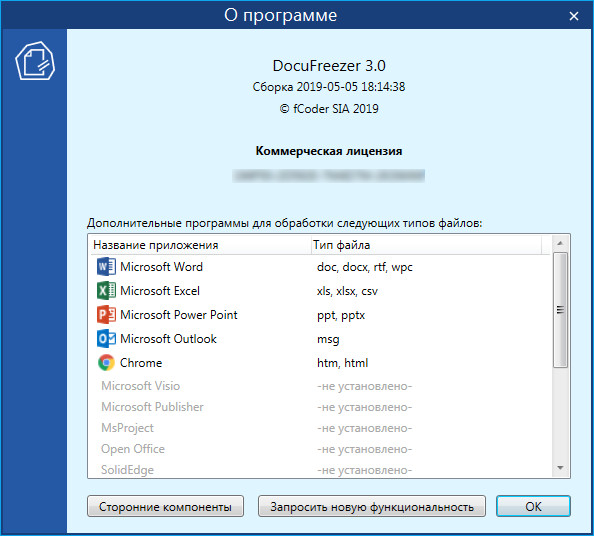This screenshot has width=594, height=536.
Task: Select the Chrome row label
Action: tap(141, 363)
